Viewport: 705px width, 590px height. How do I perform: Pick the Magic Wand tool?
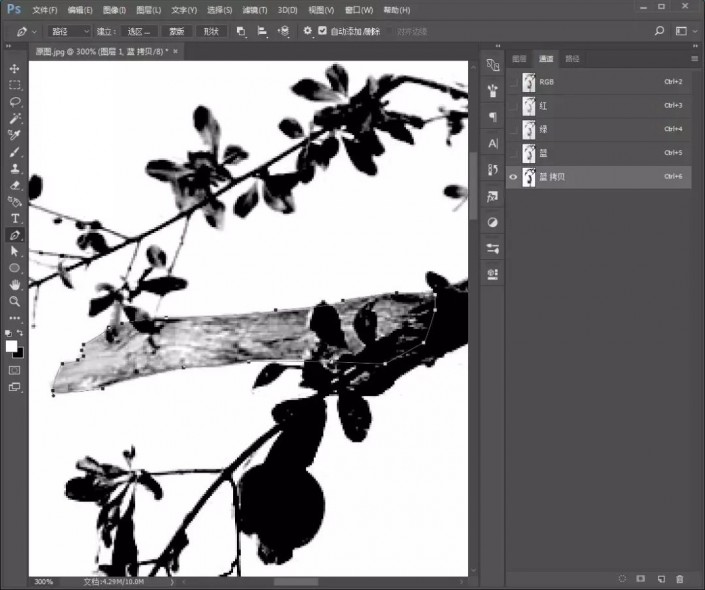pyautogui.click(x=15, y=118)
